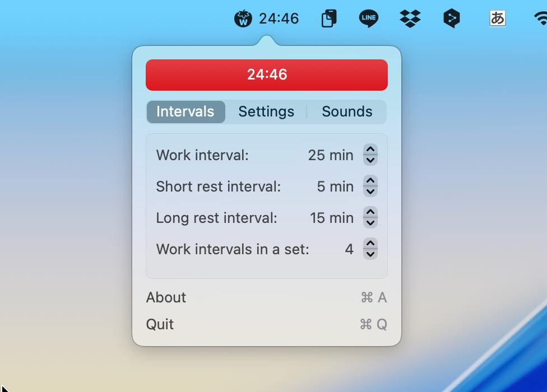Increase the Short rest interval
Screen dimensions: 547x392
[x=370, y=181]
